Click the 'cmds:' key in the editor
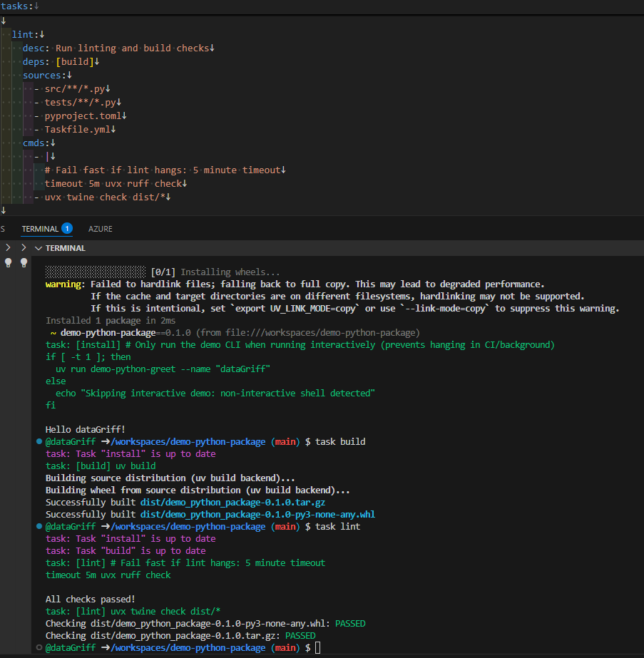 (x=36, y=143)
